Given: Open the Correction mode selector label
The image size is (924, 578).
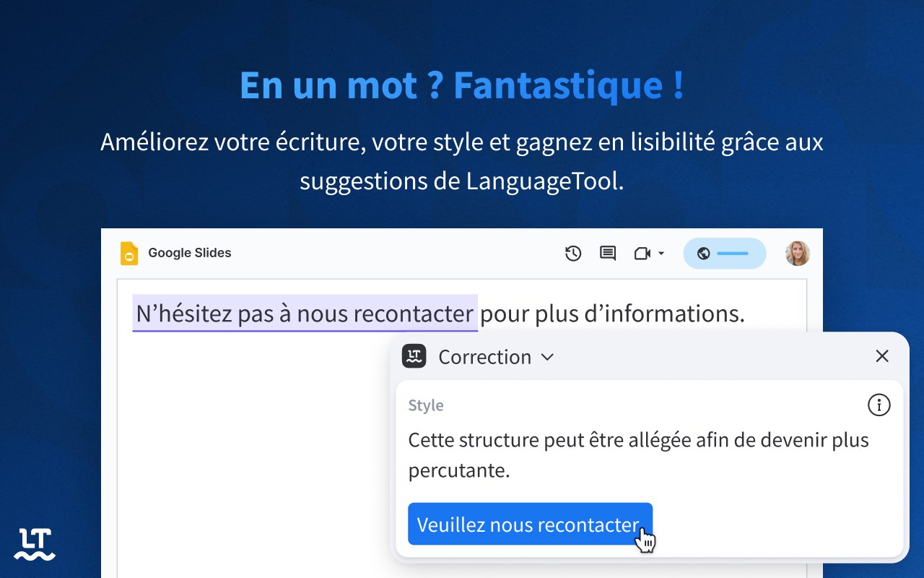Looking at the screenshot, I should [484, 357].
